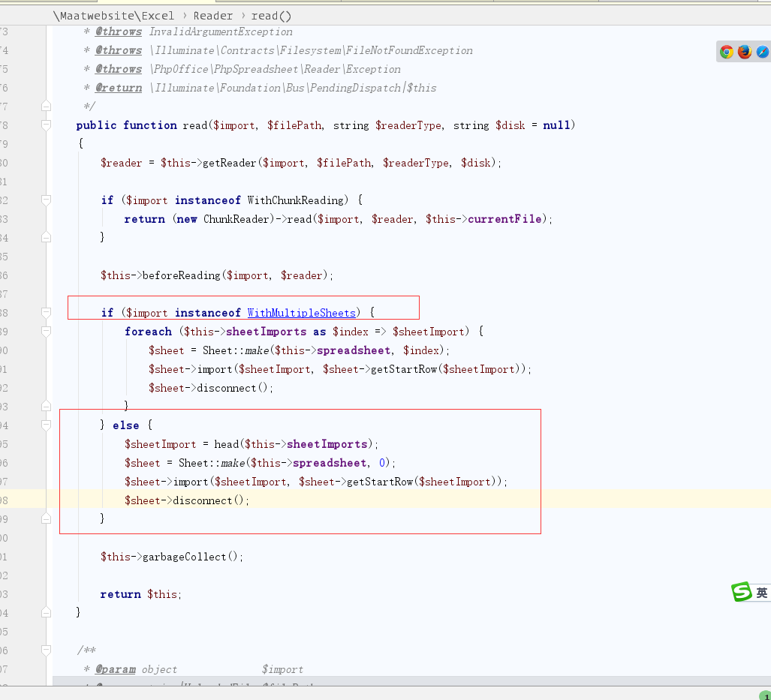771x700 pixels.
Task: Collapse the else block fold marker
Action: coord(47,425)
